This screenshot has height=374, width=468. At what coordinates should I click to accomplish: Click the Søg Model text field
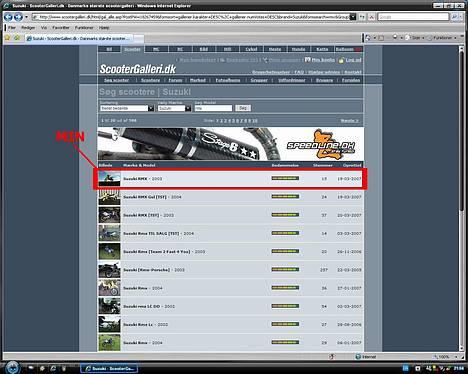click(x=213, y=108)
